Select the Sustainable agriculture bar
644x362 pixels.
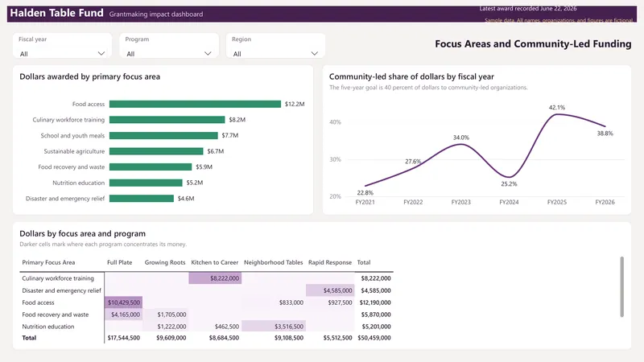coord(156,151)
